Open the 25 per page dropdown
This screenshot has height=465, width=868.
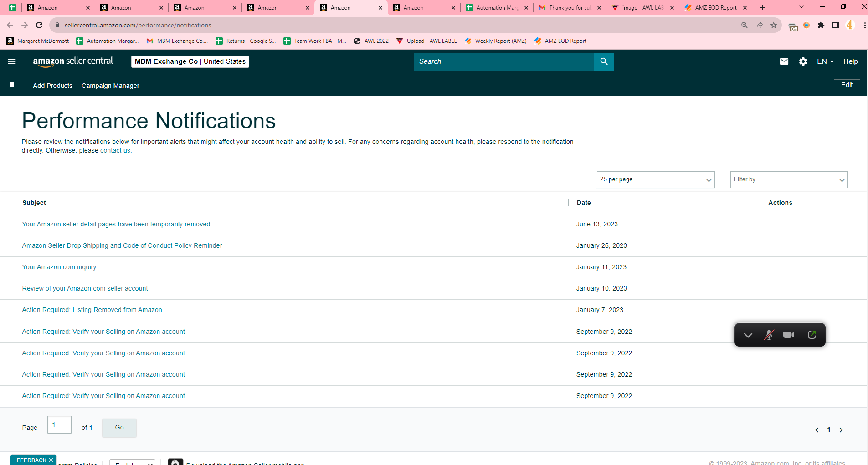pos(656,179)
